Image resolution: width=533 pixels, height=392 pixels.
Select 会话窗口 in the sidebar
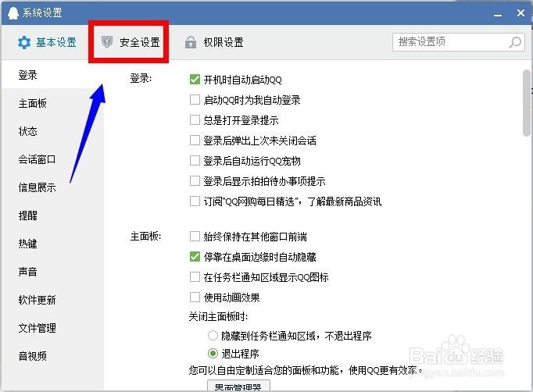click(52, 159)
